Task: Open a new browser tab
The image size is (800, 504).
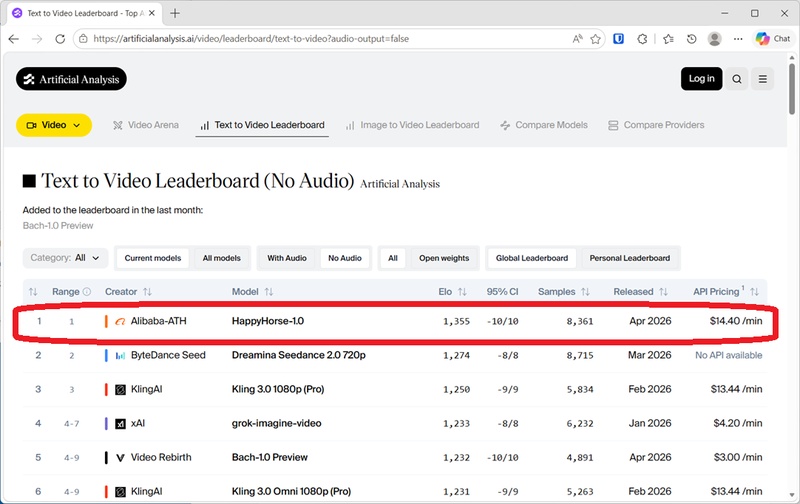Action: [175, 13]
